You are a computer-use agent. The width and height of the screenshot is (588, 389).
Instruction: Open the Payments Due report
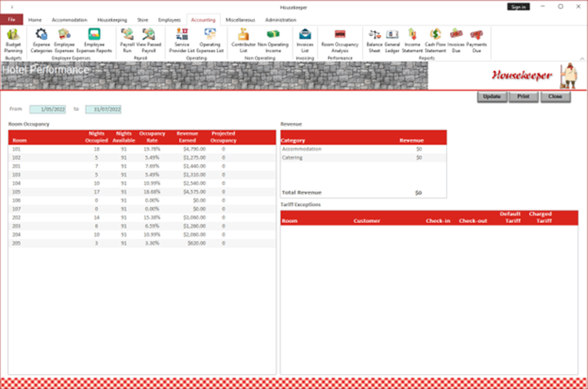pyautogui.click(x=476, y=41)
